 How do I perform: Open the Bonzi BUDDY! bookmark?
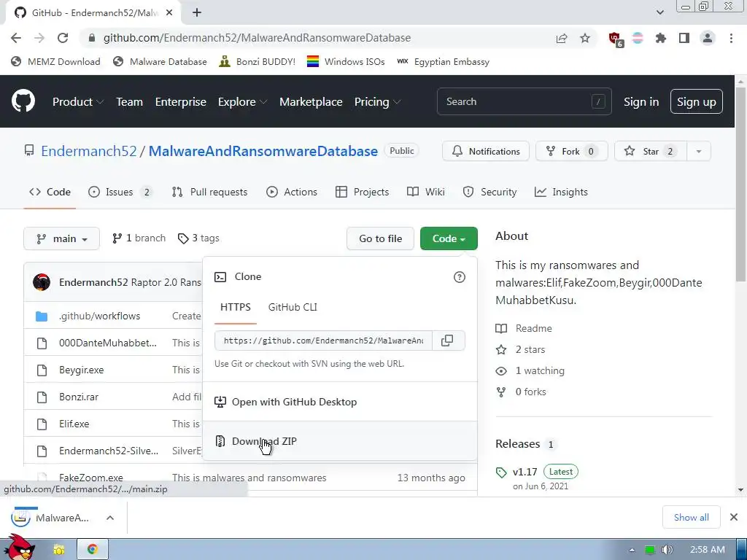click(x=258, y=61)
